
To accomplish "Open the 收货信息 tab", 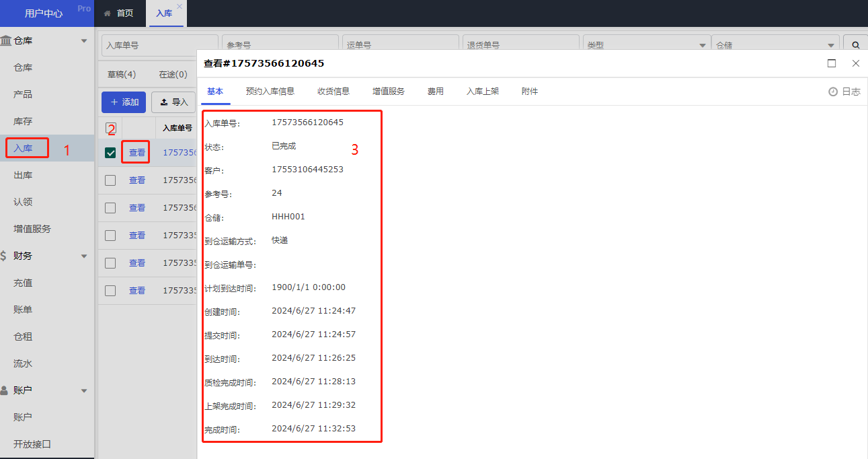I will (x=333, y=92).
